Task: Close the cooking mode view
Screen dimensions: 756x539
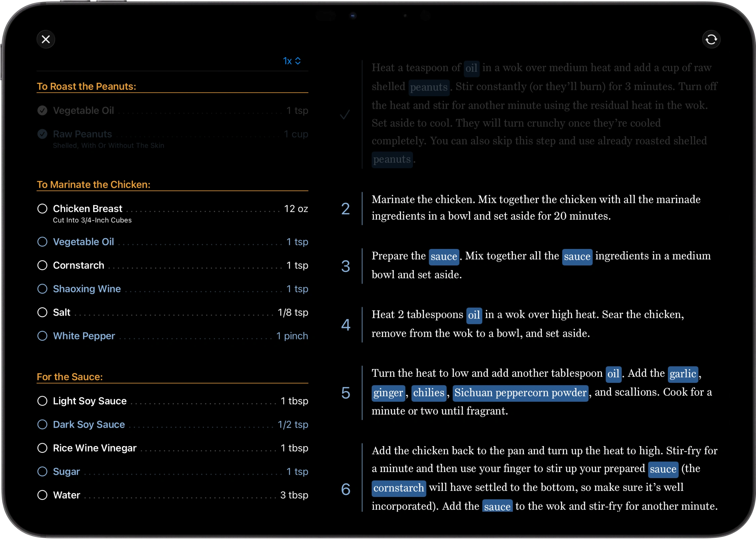Action: click(x=46, y=39)
